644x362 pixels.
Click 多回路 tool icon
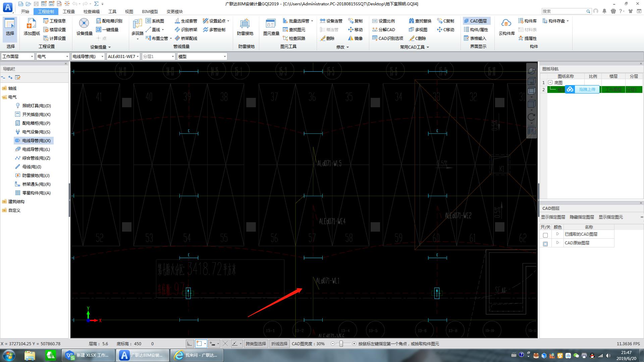(137, 27)
